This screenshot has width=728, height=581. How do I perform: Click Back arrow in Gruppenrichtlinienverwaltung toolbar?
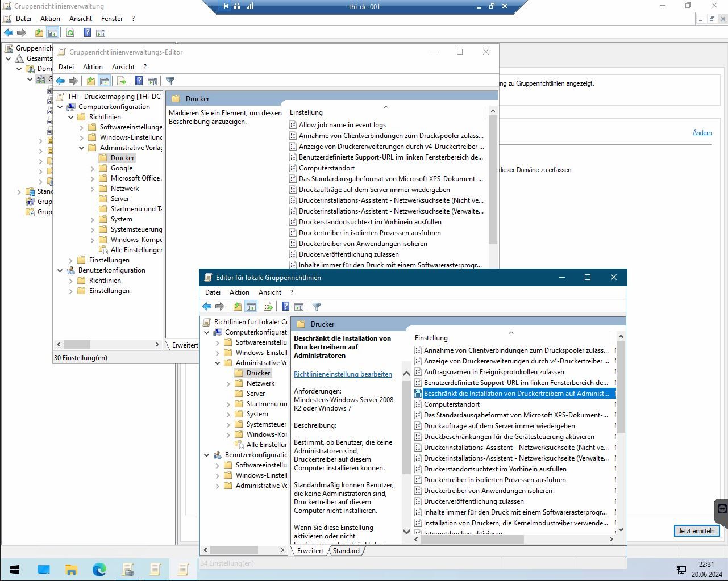click(9, 32)
